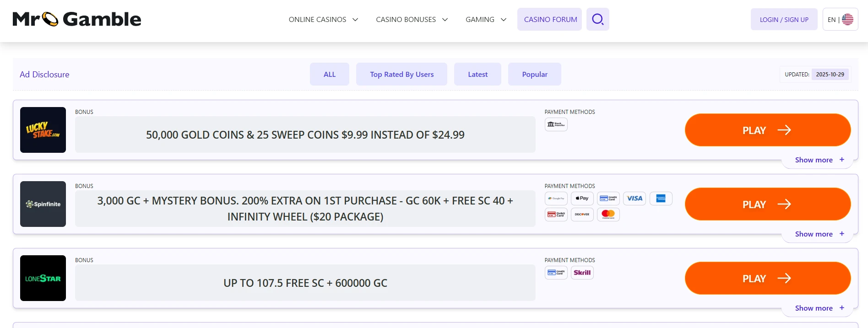Viewport: 868px width, 328px height.
Task: Switch to the Latest filter tab
Action: pyautogui.click(x=477, y=74)
